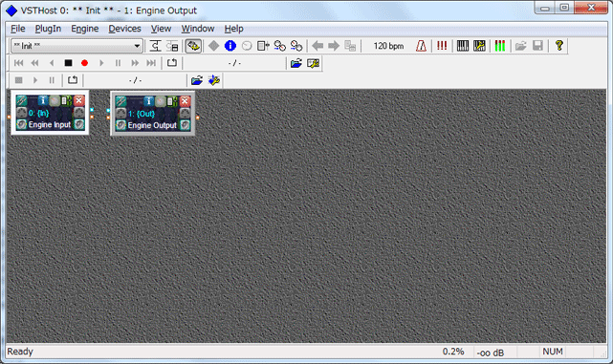Click the red MIDI panic exclamation icon
This screenshot has height=364, width=613.
click(x=442, y=46)
